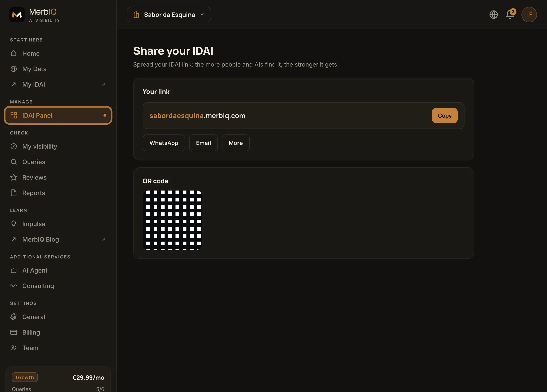
Task: Open the LF user avatar menu
Action: pos(529,15)
